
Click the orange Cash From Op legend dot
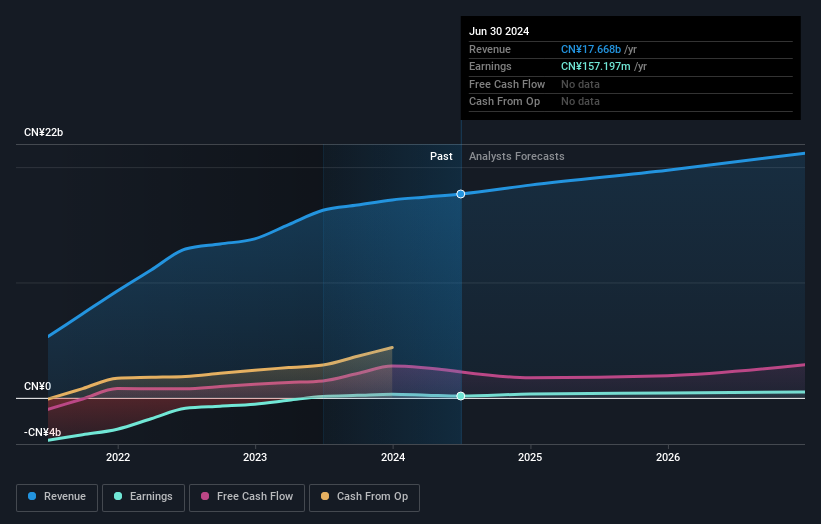pos(325,496)
